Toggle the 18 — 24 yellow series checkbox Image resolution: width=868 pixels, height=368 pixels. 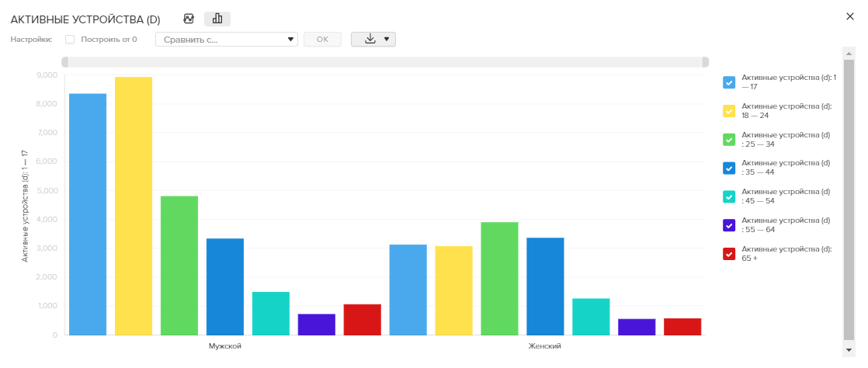click(729, 111)
